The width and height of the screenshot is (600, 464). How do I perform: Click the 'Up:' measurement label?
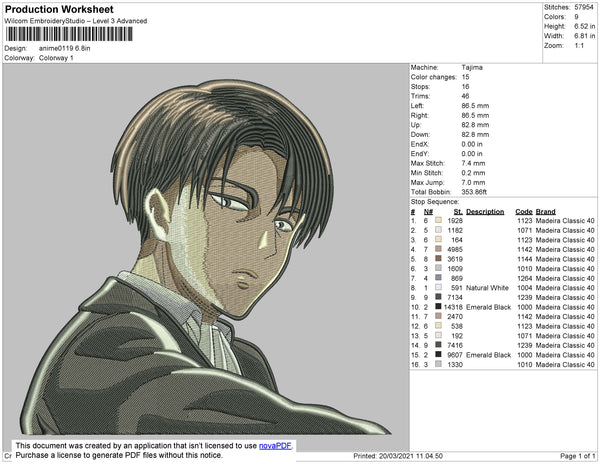[x=416, y=125]
